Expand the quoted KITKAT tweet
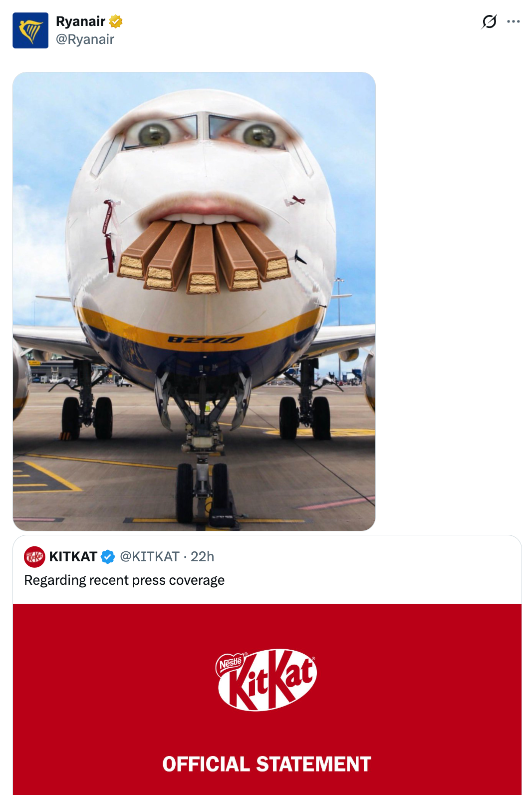The height and width of the screenshot is (795, 532). click(266, 579)
